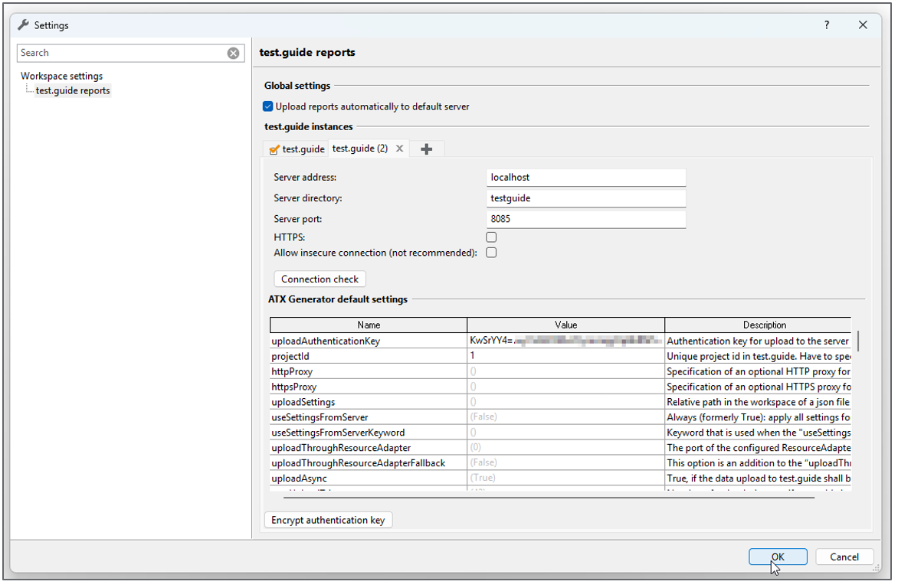Add a new test.guide instance with plus icon
Viewport: 898px width, 588px height.
point(427,149)
